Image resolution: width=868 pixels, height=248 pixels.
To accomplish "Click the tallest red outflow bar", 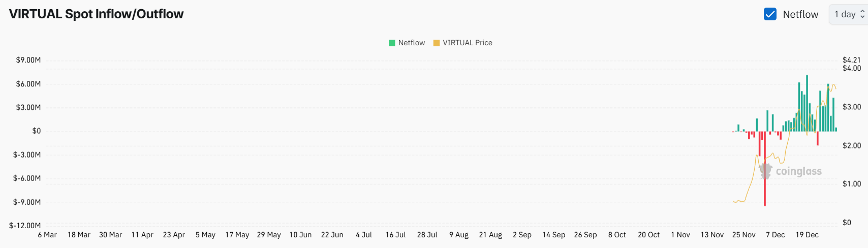I will [x=764, y=169].
